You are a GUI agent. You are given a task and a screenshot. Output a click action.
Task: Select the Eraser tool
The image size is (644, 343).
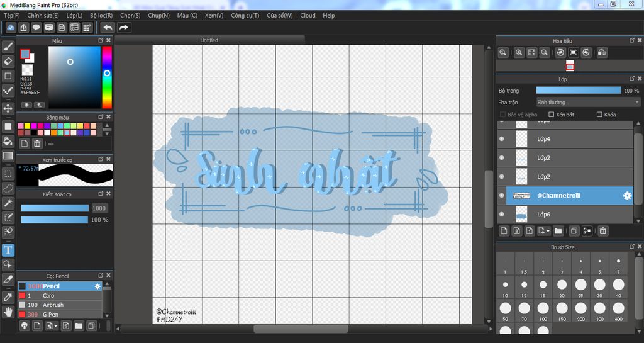(x=8, y=61)
